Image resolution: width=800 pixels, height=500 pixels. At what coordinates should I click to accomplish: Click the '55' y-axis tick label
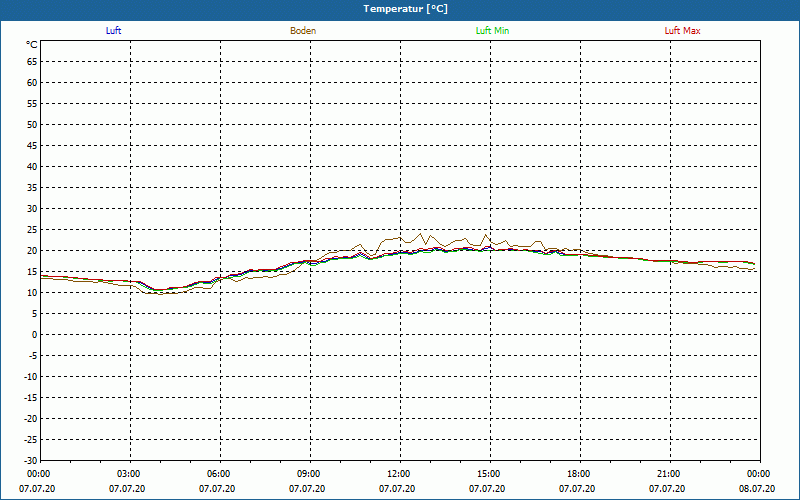[x=32, y=104]
